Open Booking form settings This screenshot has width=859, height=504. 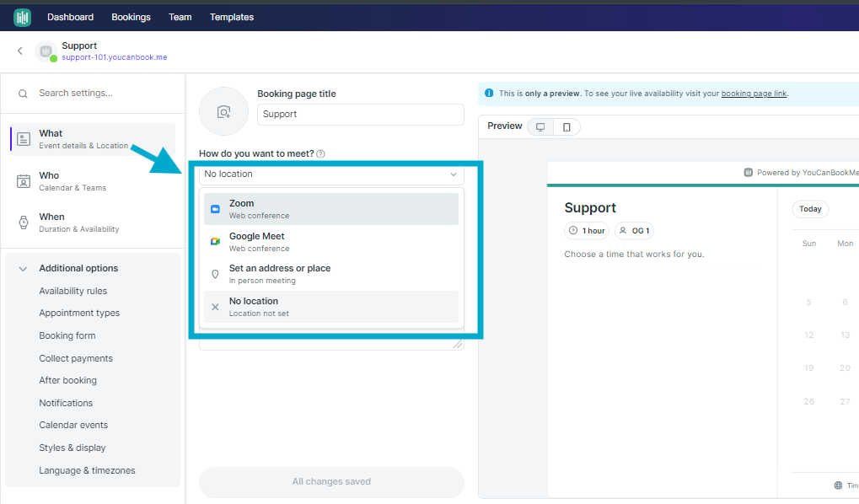click(67, 335)
